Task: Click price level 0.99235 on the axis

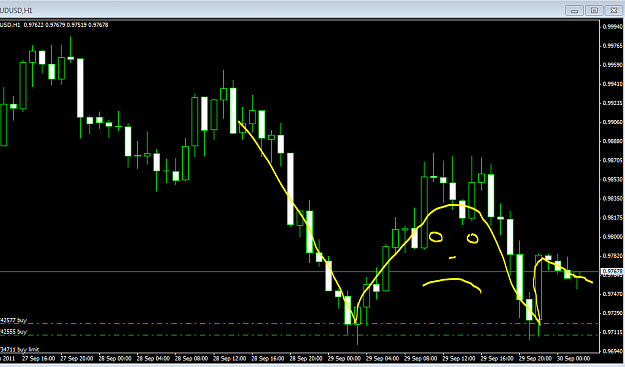Action: coord(613,103)
